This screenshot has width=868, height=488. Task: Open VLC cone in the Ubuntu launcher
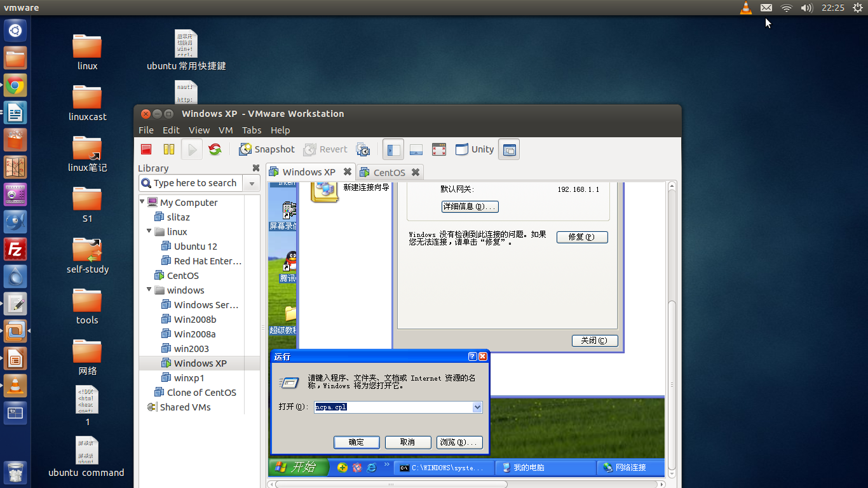tap(15, 386)
